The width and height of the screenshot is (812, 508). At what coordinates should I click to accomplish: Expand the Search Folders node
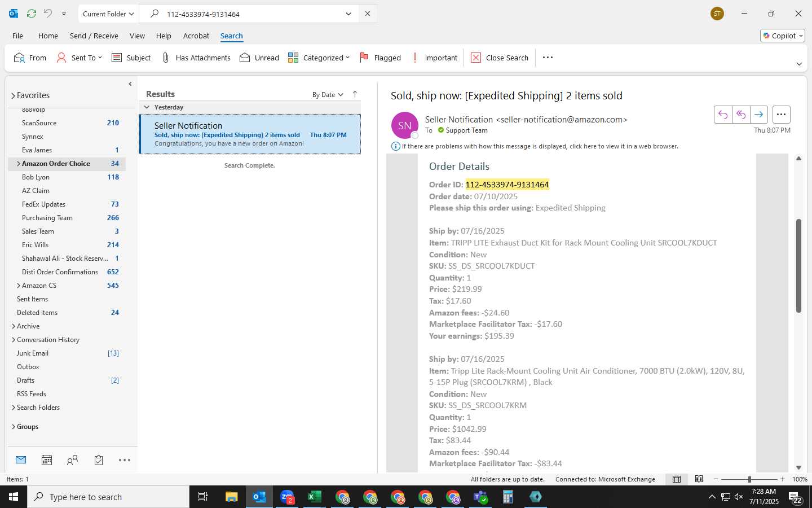[x=14, y=408]
